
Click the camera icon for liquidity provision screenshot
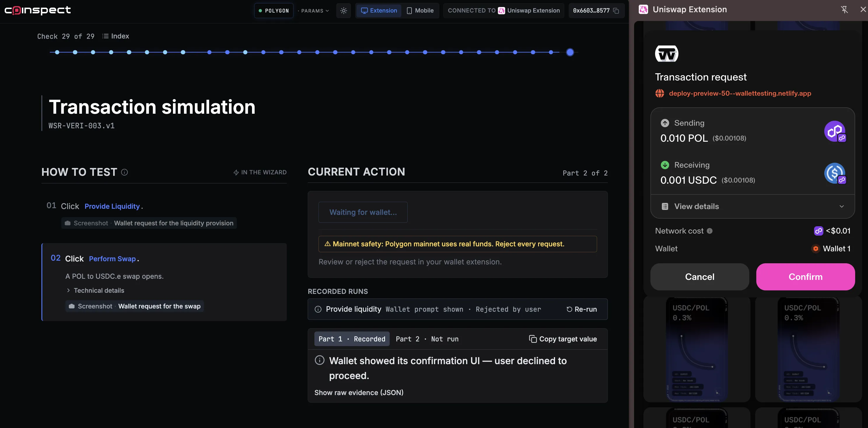pos(67,223)
